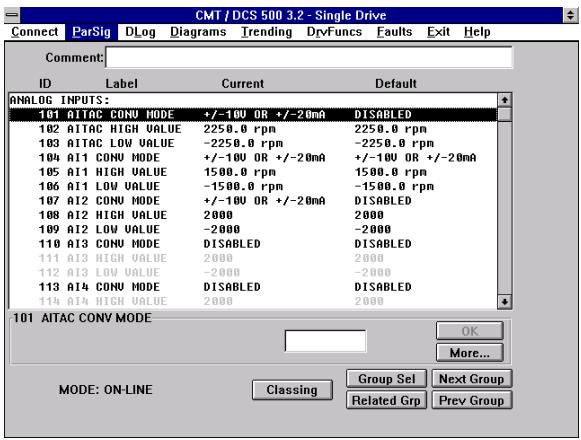
Task: Open the ParSig menu
Action: coord(91,32)
